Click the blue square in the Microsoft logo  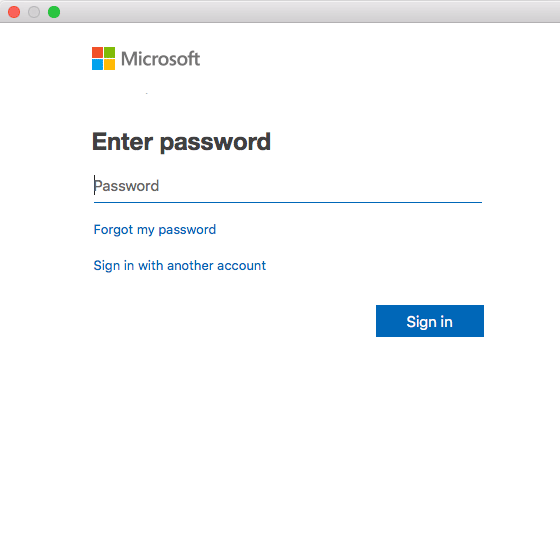pyautogui.click(x=98, y=65)
